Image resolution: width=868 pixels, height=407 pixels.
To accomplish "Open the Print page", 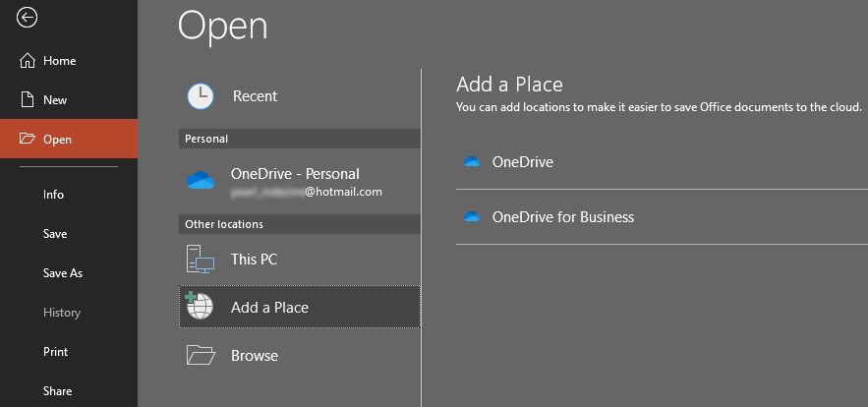I will click(55, 352).
